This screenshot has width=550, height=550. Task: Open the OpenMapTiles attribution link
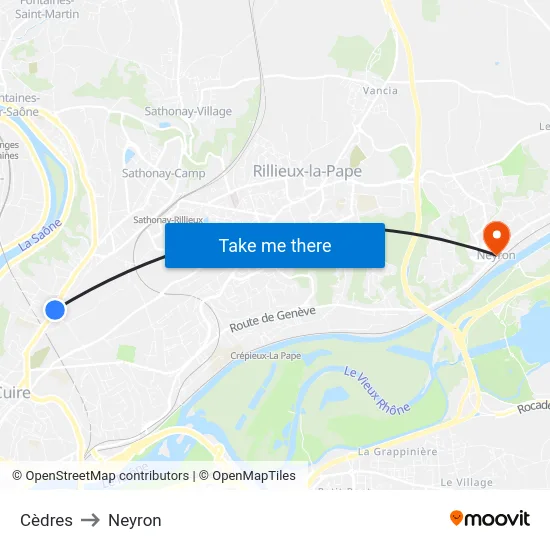pyautogui.click(x=247, y=476)
